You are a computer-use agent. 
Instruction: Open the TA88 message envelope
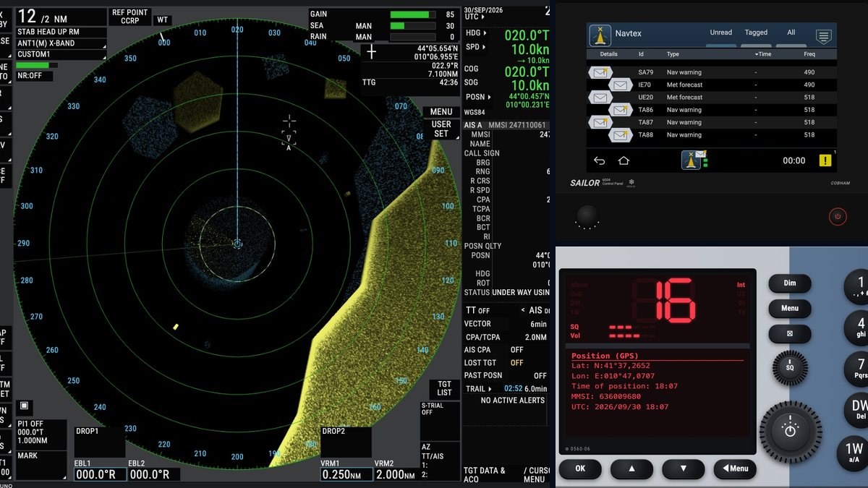(x=621, y=134)
